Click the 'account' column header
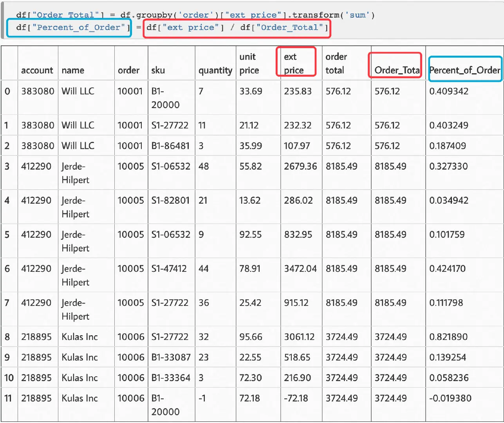This screenshot has height=423, width=504. tap(37, 70)
